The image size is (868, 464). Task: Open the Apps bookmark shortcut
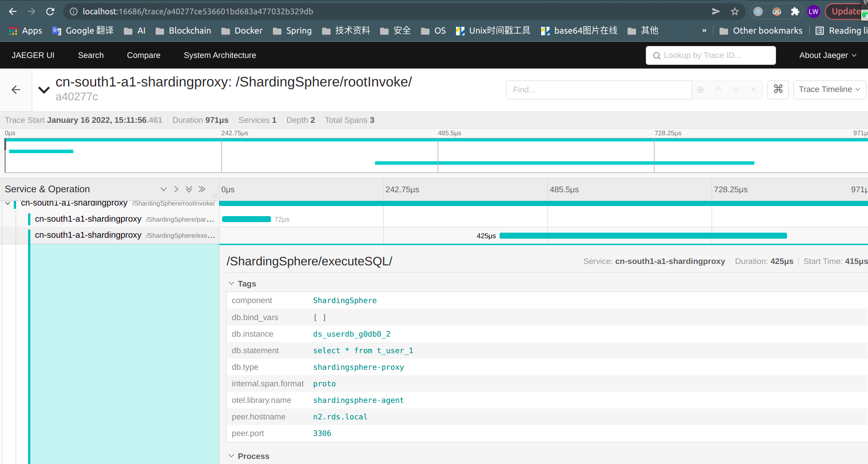tap(26, 31)
